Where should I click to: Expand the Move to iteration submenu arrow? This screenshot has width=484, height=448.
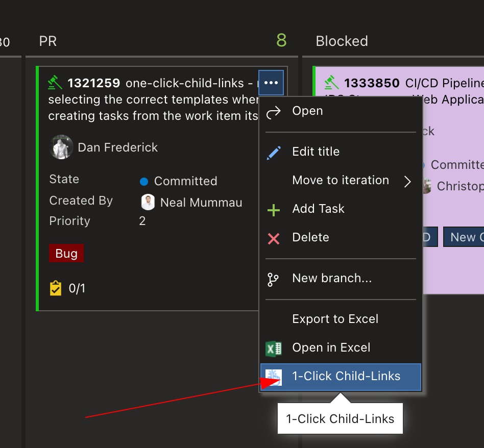[x=407, y=181]
